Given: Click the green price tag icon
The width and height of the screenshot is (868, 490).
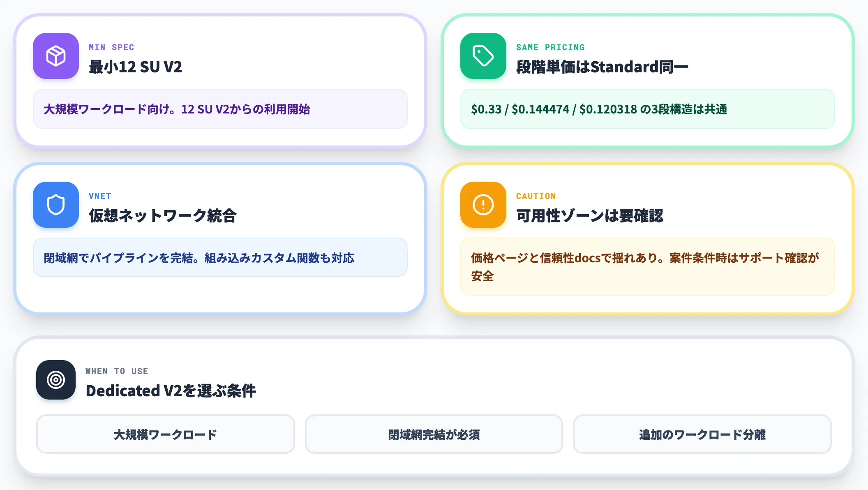Looking at the screenshot, I should pos(483,56).
